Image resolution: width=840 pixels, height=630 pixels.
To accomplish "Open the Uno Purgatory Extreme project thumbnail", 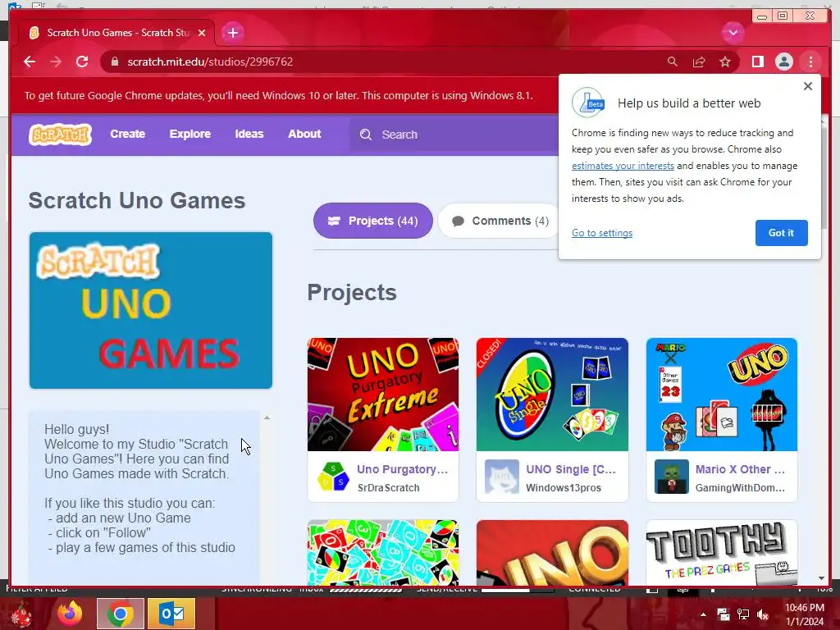I will click(x=382, y=395).
